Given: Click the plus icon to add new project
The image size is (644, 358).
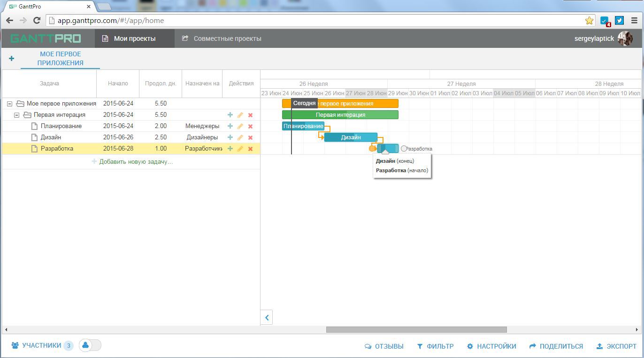Looking at the screenshot, I should [11, 59].
